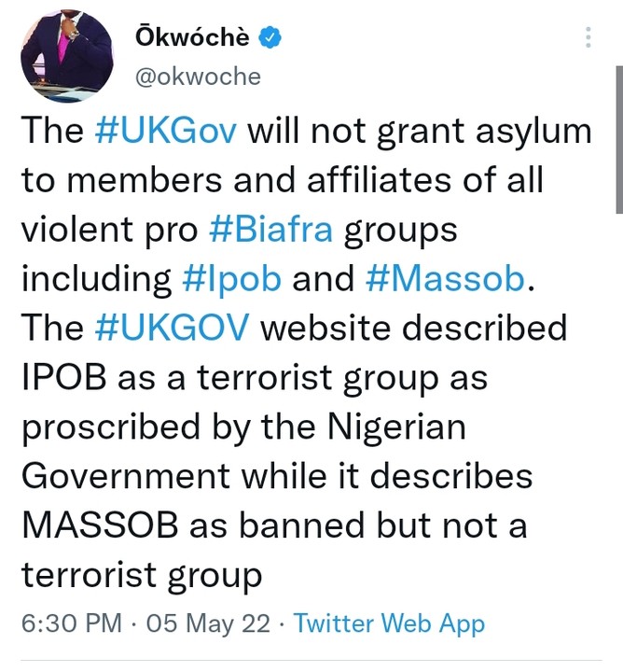Open the #UKGov hashtag on the first line
Image resolution: width=623 pixels, height=672 pixels.
pyautogui.click(x=169, y=131)
